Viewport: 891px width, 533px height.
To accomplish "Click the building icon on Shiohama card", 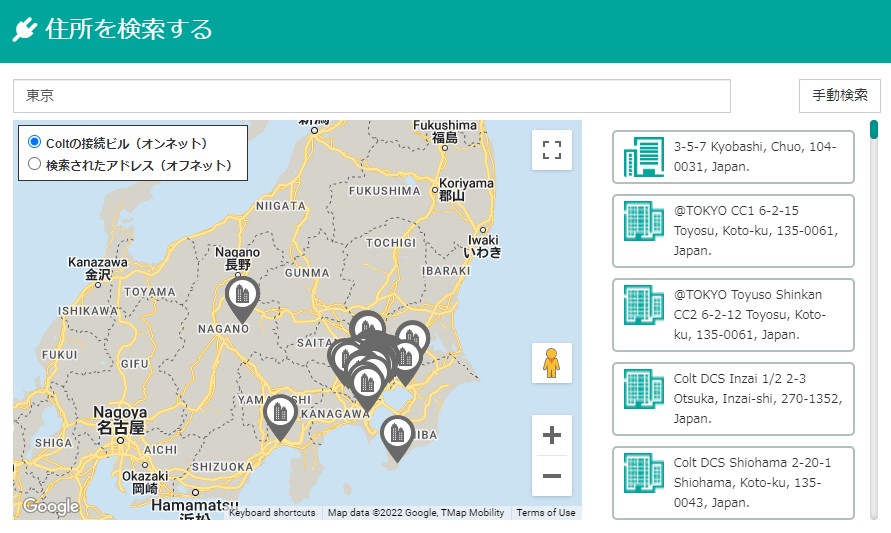I will click(643, 473).
